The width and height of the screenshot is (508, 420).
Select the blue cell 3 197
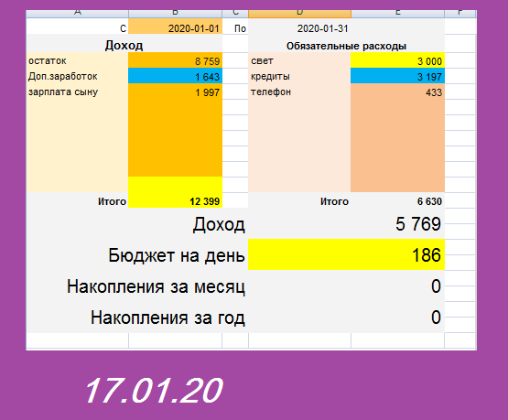click(397, 76)
